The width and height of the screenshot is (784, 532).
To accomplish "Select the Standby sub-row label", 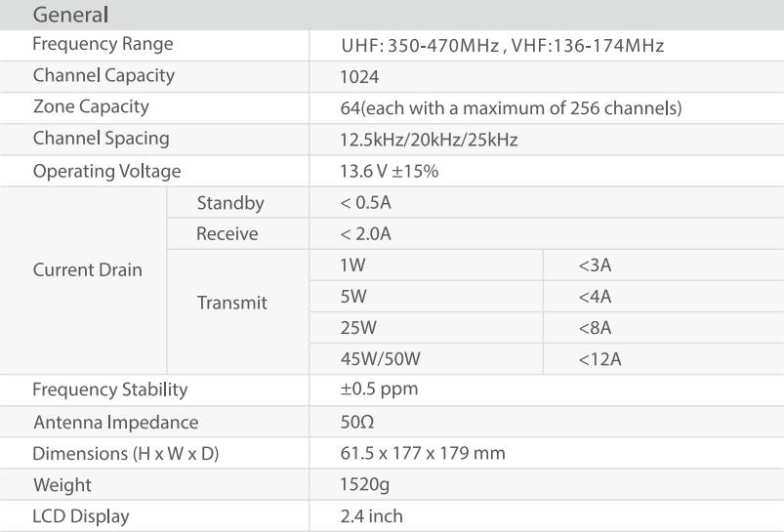I will tap(229, 203).
